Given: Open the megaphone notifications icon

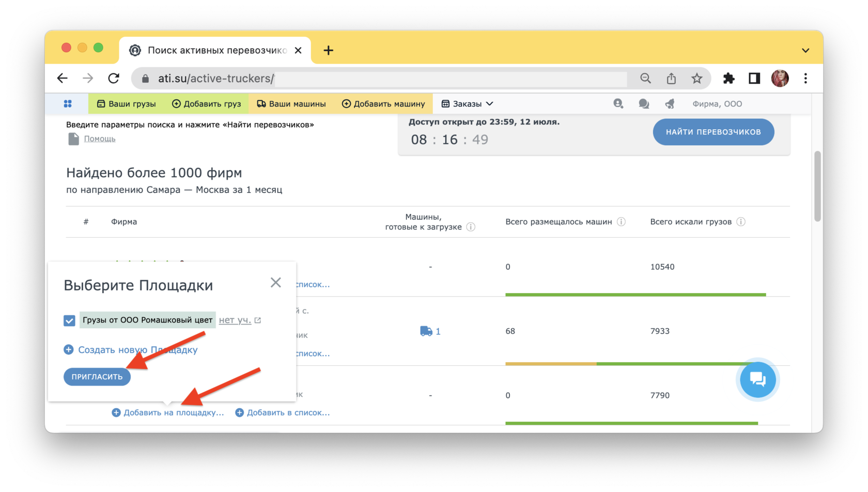Looking at the screenshot, I should [670, 104].
